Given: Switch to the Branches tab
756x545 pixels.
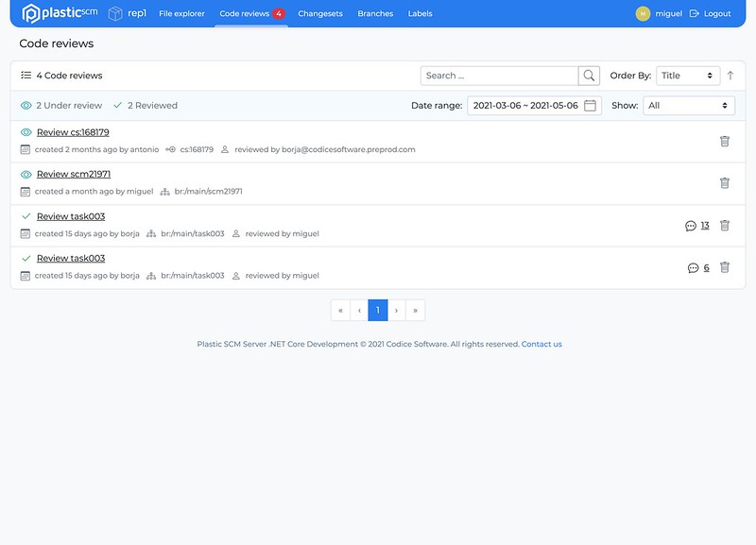Looking at the screenshot, I should [375, 13].
